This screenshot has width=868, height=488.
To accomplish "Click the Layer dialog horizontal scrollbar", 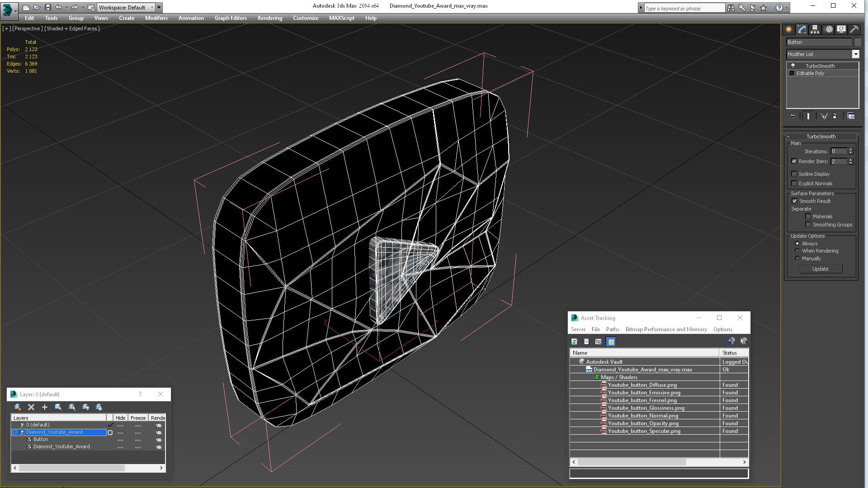I will click(x=88, y=468).
